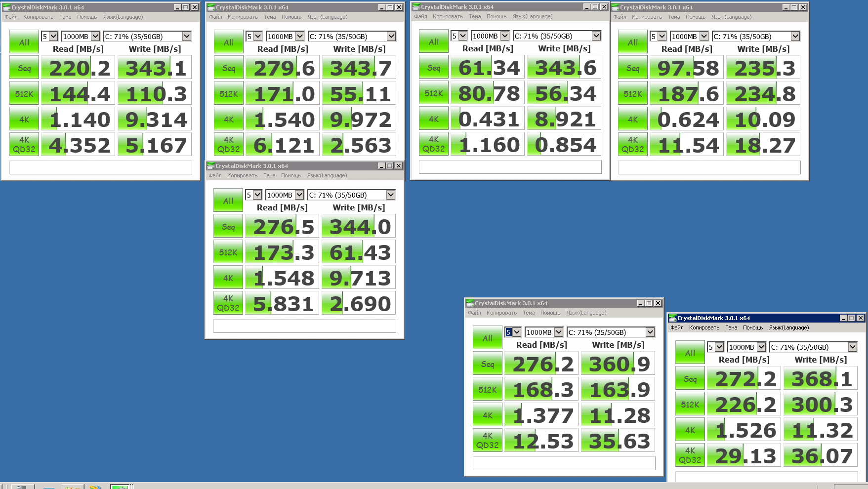Click comment field in window with Seq read 220.2
868x489 pixels.
click(x=101, y=167)
